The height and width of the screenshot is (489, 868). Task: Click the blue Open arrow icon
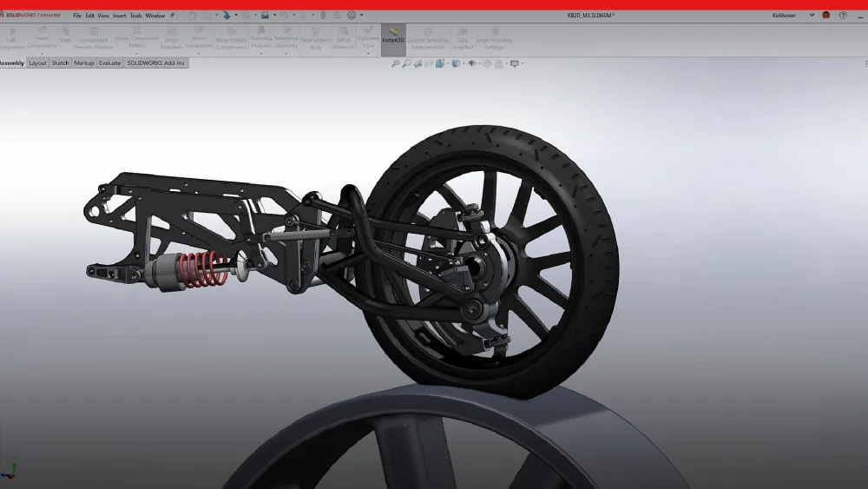(227, 16)
